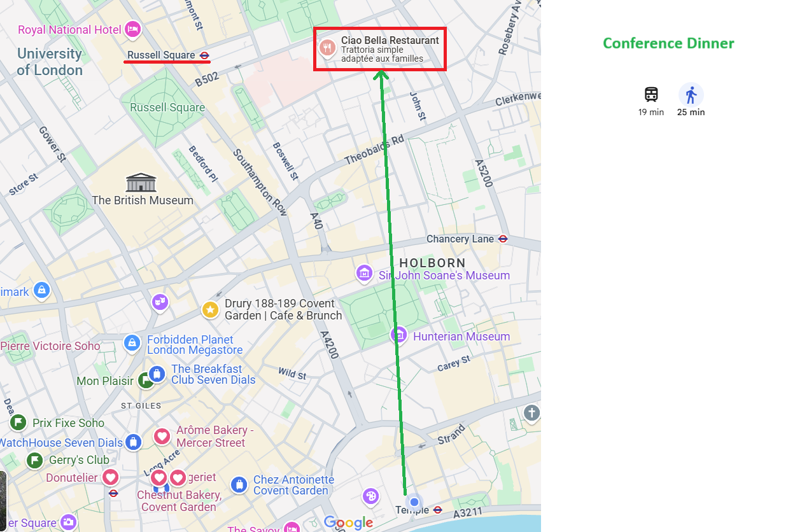This screenshot has height=532, width=802.
Task: Click the blue current location dot
Action: coord(414,502)
